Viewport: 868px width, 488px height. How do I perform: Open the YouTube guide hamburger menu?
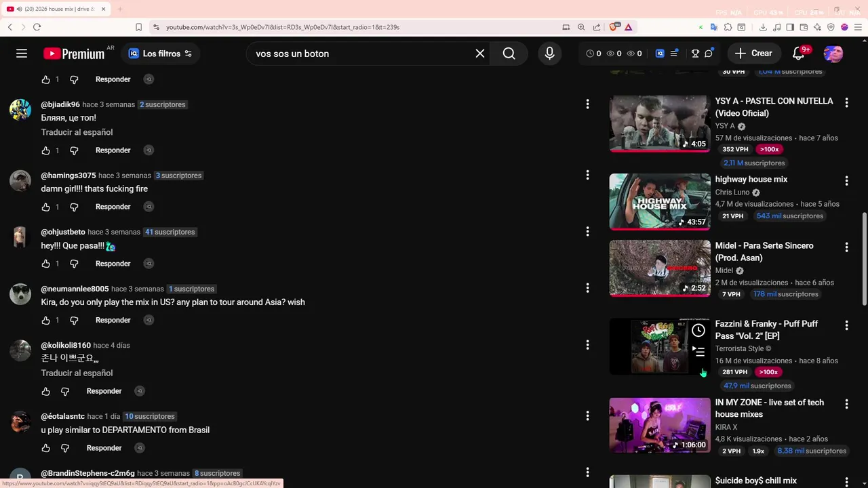[22, 54]
